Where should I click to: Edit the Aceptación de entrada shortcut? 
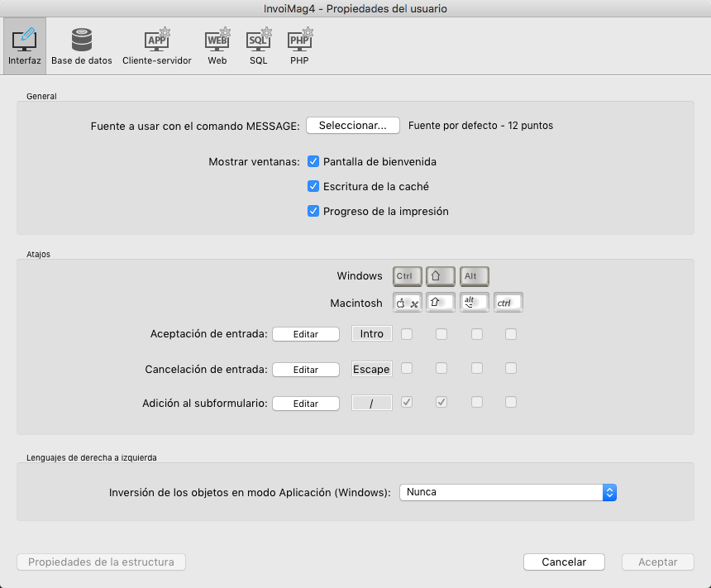306,334
